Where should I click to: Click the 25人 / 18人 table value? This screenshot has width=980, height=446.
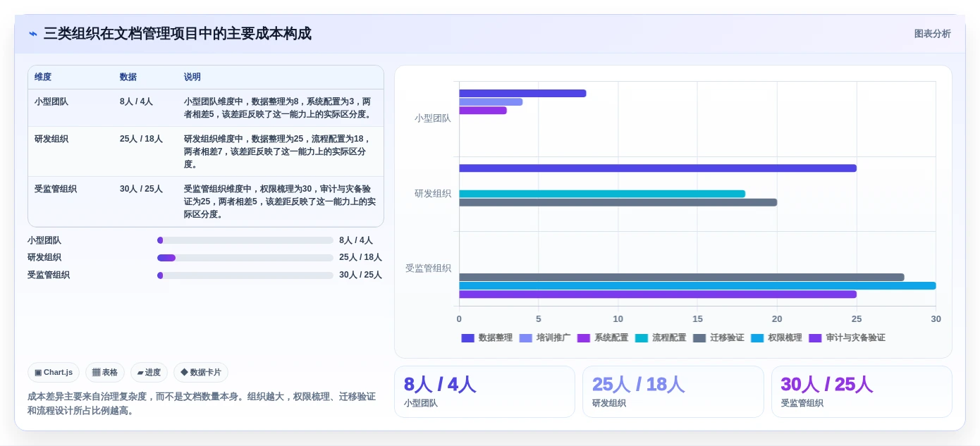coord(141,139)
